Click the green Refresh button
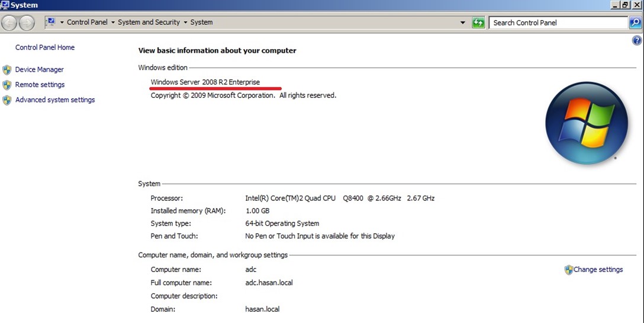This screenshot has width=644, height=323. [478, 23]
